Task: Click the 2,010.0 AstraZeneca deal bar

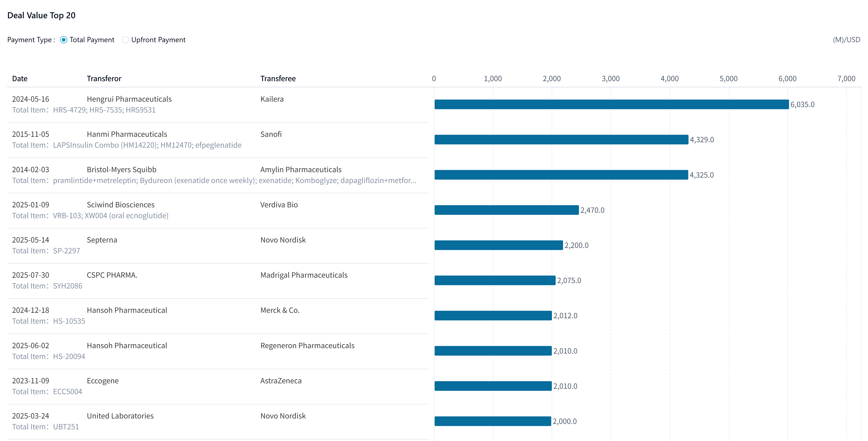Action: click(x=493, y=386)
